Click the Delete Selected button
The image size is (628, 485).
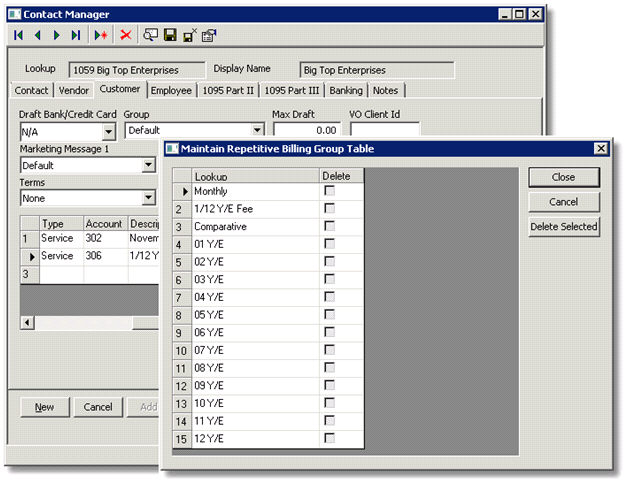pos(564,227)
